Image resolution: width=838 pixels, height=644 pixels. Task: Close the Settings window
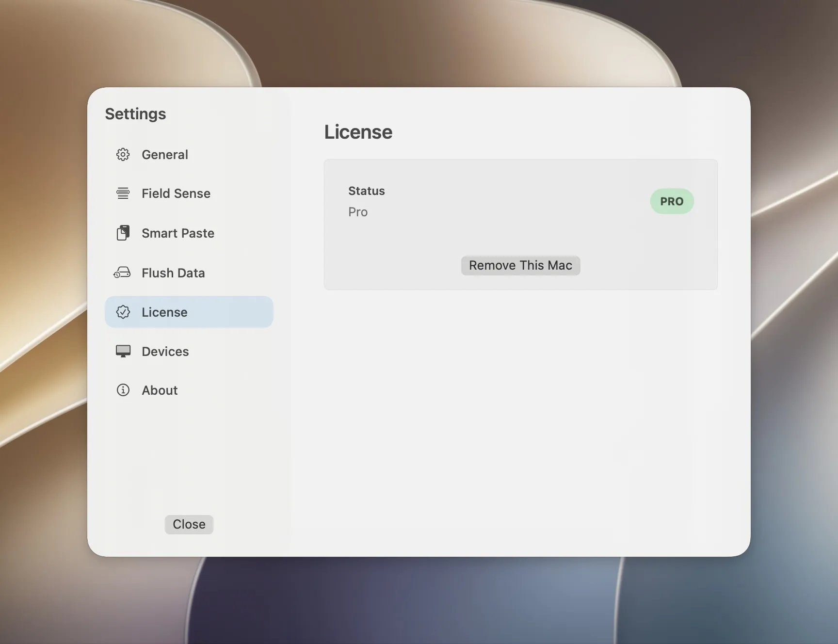click(x=189, y=524)
